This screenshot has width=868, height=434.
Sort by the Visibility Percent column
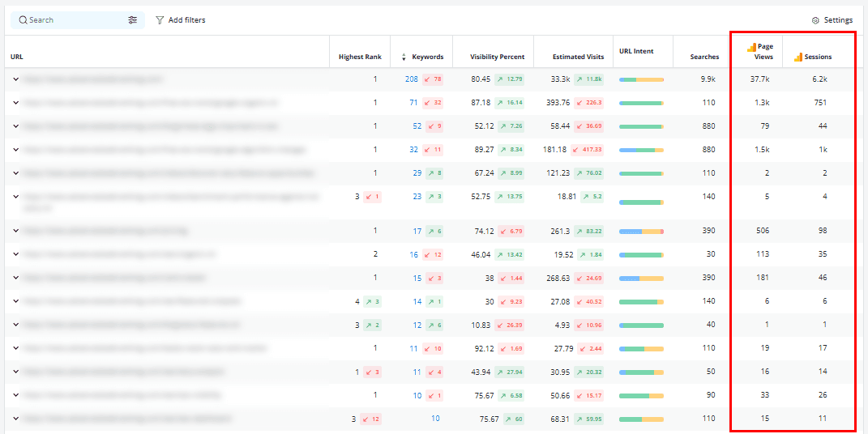(x=497, y=57)
